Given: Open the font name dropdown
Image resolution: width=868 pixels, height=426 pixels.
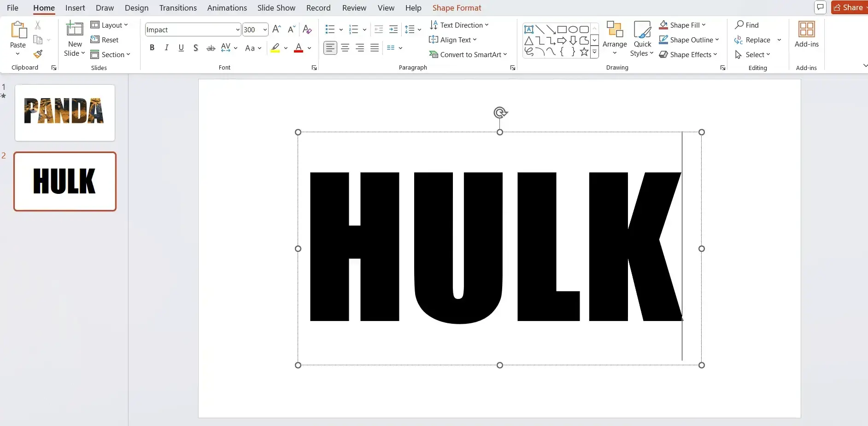Looking at the screenshot, I should coord(238,29).
